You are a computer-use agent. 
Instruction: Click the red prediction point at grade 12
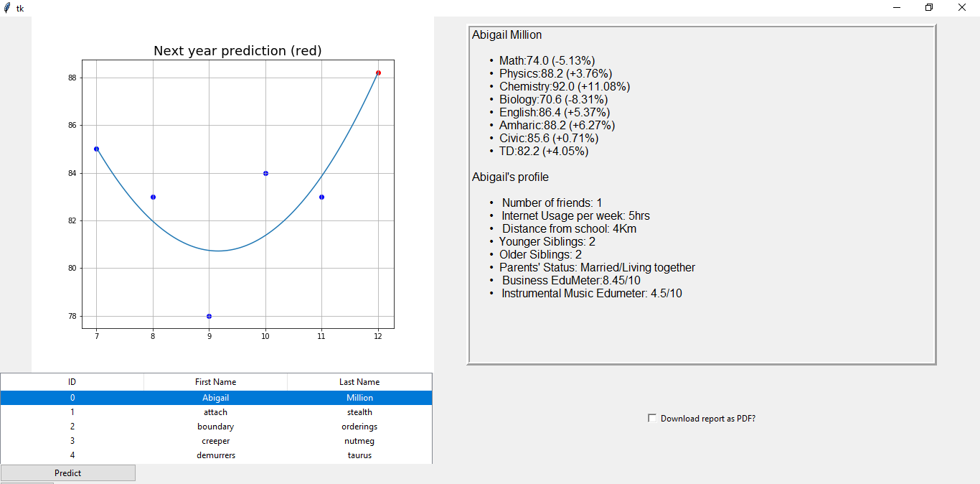tap(378, 73)
